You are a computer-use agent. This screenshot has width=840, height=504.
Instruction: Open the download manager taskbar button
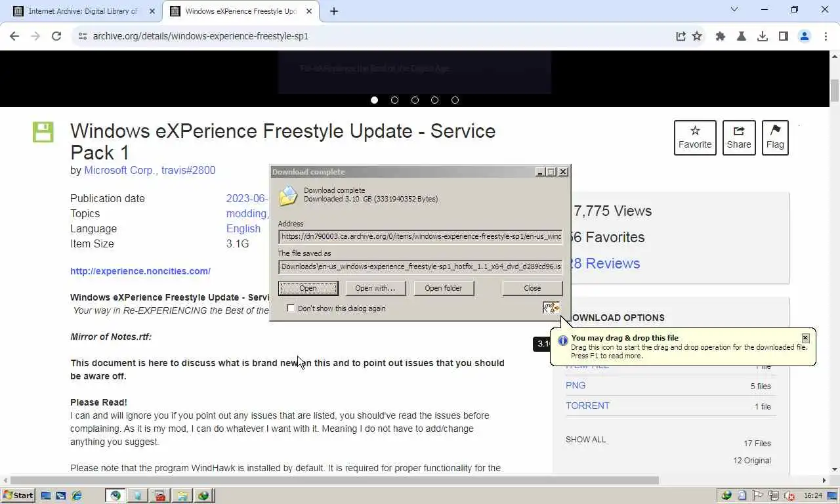(x=203, y=495)
